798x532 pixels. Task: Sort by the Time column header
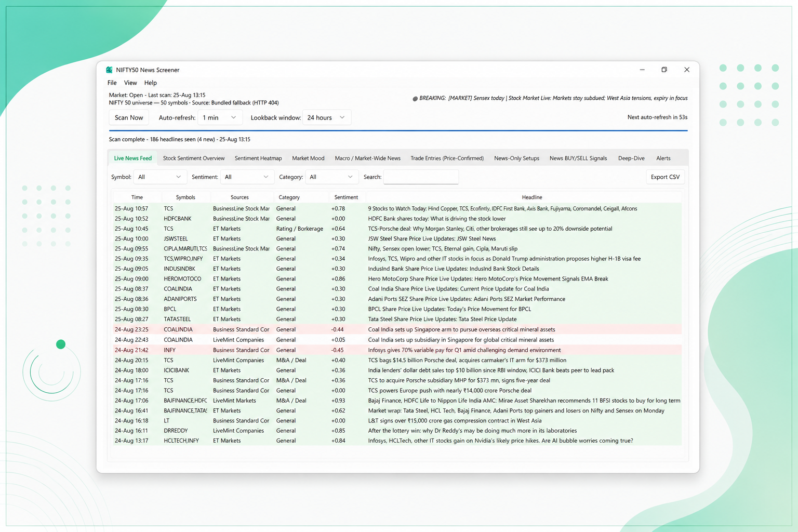pyautogui.click(x=137, y=197)
